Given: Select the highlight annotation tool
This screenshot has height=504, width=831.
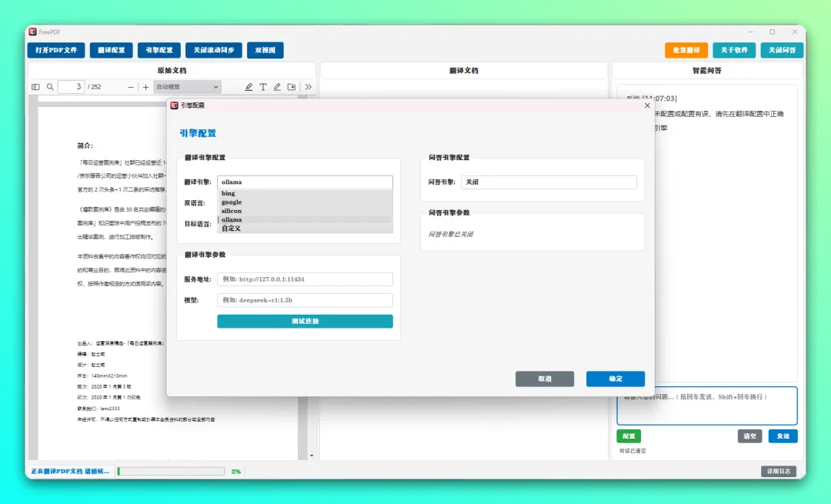Looking at the screenshot, I should pos(249,87).
